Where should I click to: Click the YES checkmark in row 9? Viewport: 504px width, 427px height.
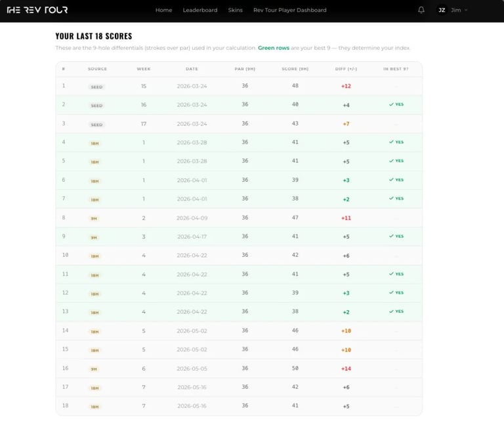pos(396,236)
